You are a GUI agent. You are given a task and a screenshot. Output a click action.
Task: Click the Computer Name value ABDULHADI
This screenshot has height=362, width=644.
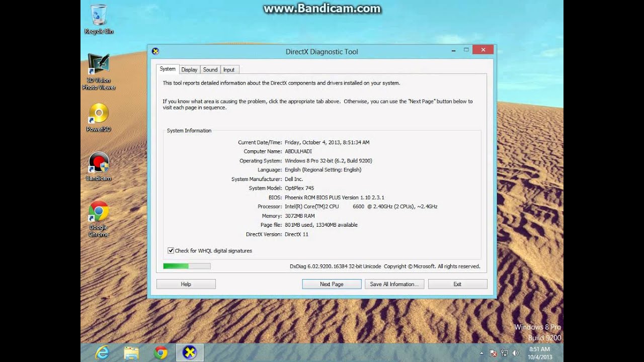click(298, 151)
